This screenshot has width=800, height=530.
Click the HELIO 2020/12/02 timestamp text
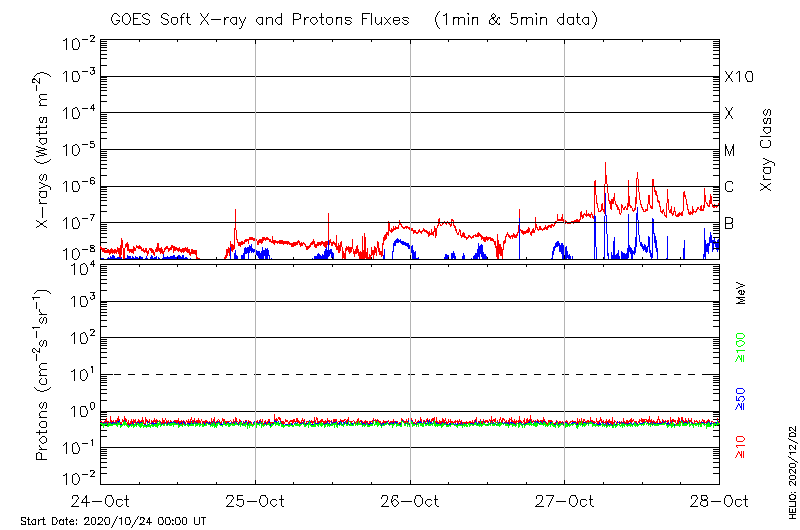[791, 480]
